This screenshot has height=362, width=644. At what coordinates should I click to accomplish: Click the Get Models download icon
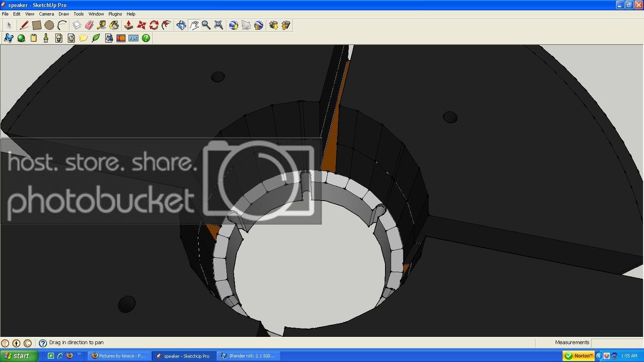(273, 25)
